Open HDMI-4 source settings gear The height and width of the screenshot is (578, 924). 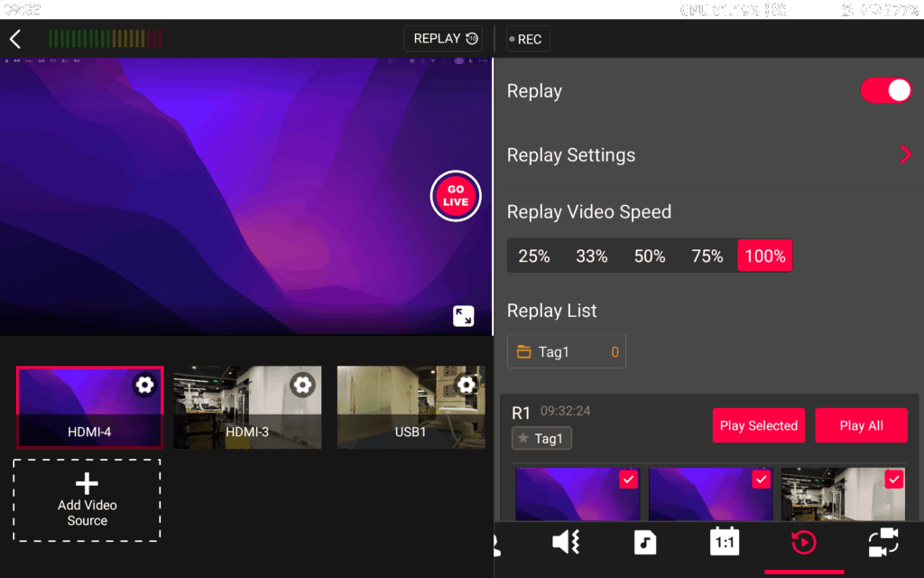(x=144, y=386)
